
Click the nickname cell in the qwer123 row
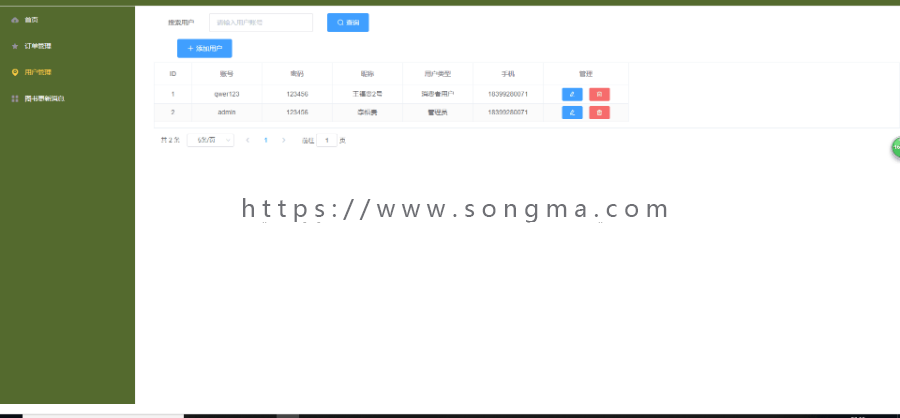point(367,94)
